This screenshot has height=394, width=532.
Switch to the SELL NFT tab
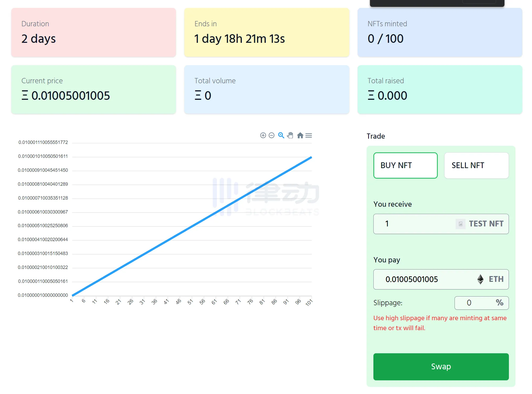[x=476, y=165]
